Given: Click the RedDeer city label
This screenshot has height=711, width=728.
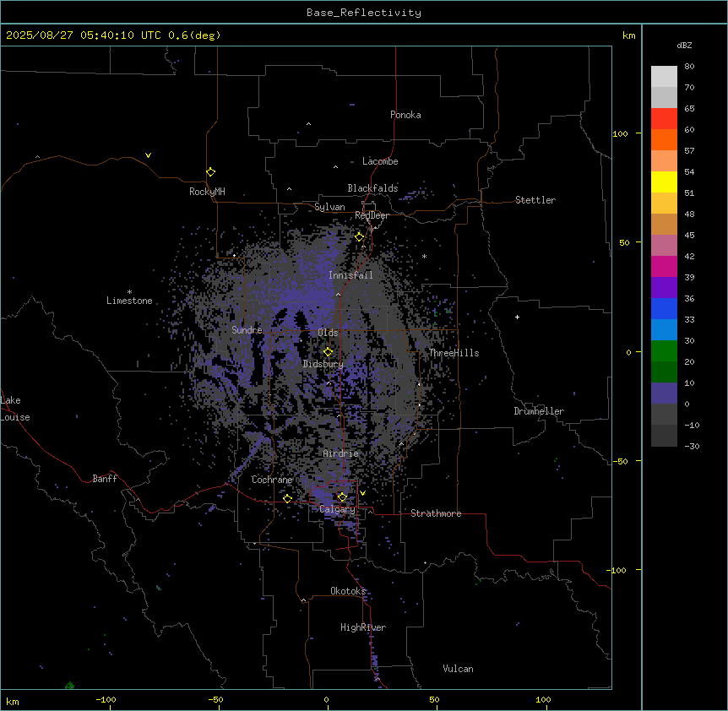Looking at the screenshot, I should click(x=372, y=215).
